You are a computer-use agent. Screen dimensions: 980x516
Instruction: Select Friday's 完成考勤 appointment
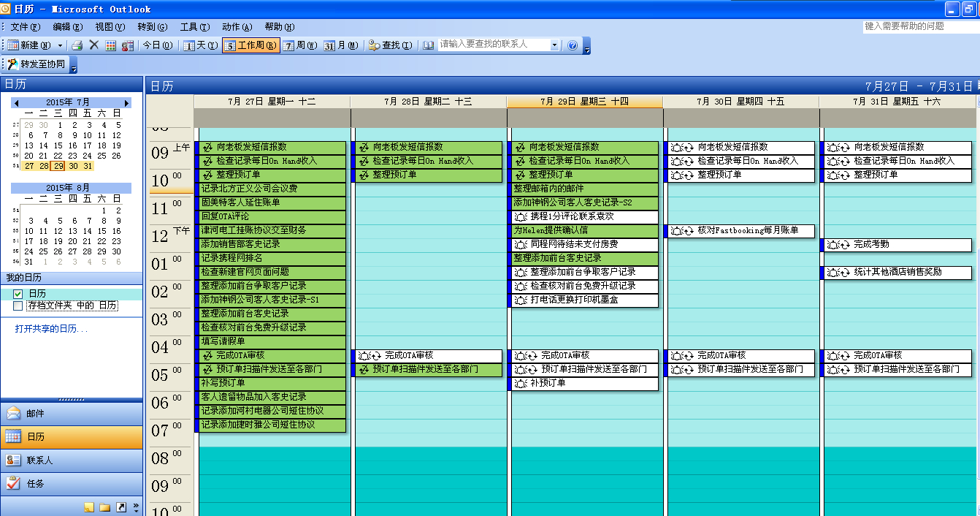(x=896, y=244)
